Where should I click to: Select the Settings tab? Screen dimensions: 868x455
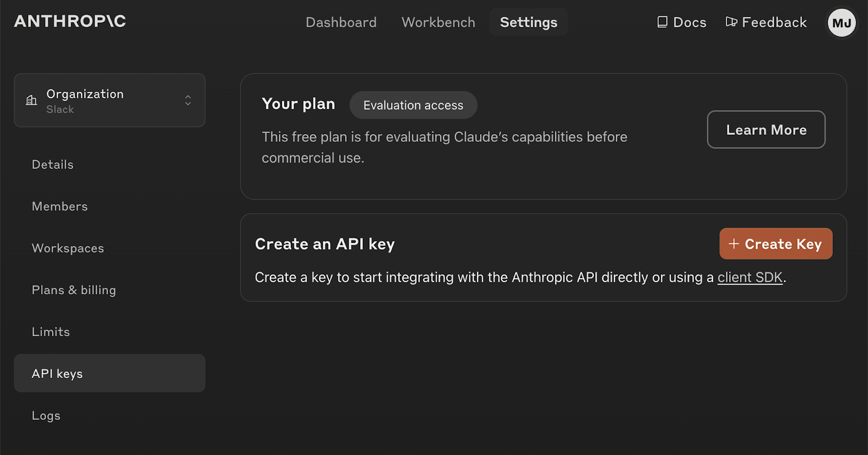(x=528, y=22)
